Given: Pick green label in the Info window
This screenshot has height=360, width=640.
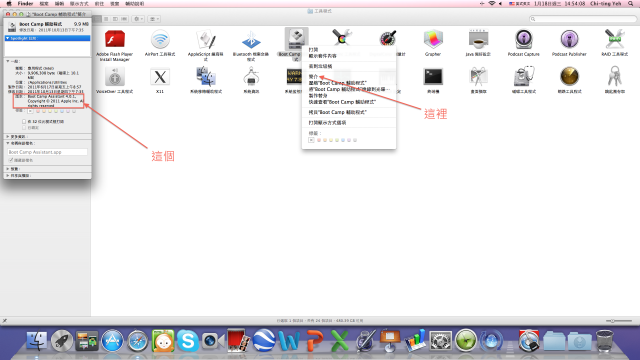Looking at the screenshot, I should point(56,111).
